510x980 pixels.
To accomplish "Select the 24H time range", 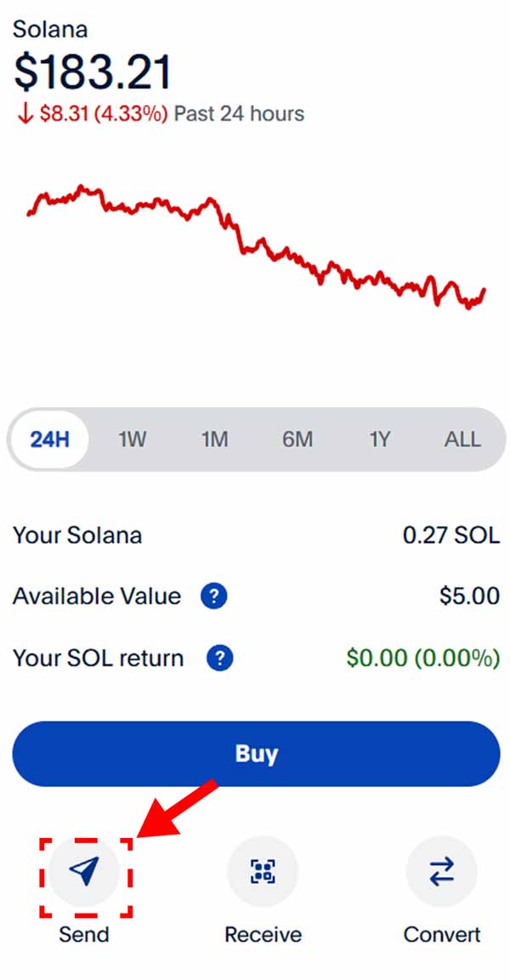I will pyautogui.click(x=49, y=439).
